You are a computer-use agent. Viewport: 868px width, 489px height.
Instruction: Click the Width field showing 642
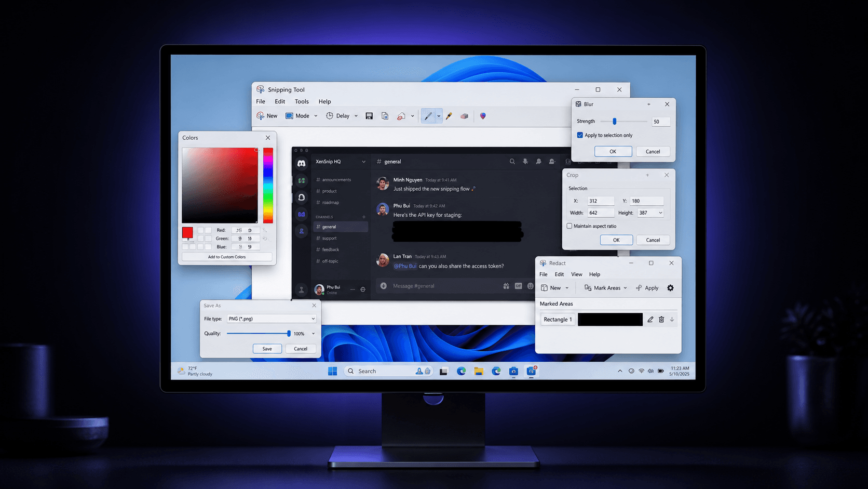pyautogui.click(x=601, y=213)
